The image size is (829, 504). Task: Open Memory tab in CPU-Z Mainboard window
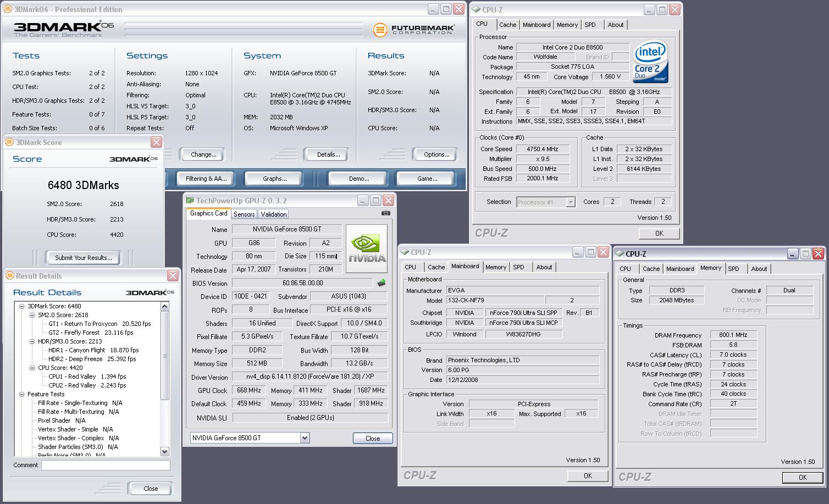[x=496, y=267]
